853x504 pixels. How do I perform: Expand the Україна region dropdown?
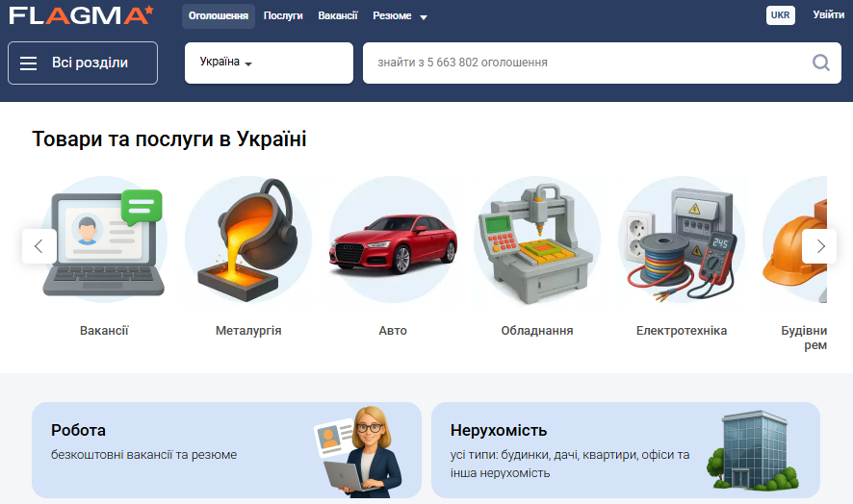coord(269,63)
